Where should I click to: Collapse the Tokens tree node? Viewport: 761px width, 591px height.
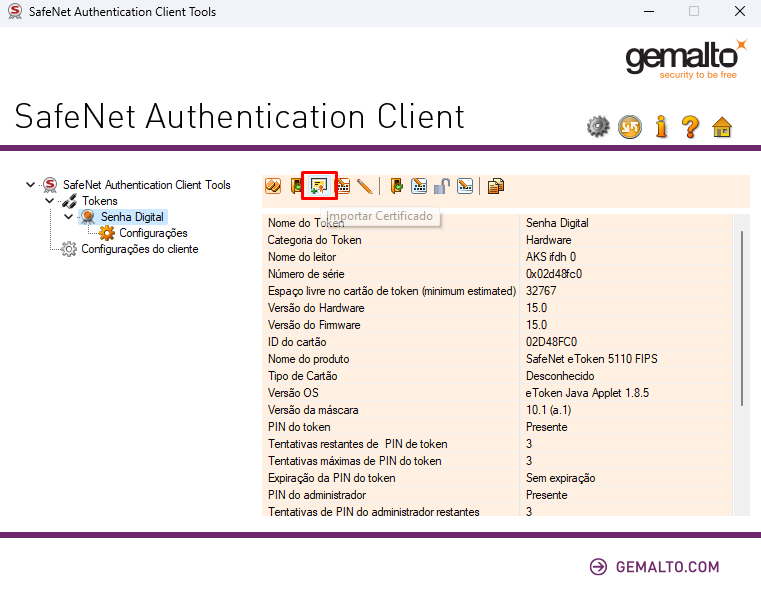[49, 201]
